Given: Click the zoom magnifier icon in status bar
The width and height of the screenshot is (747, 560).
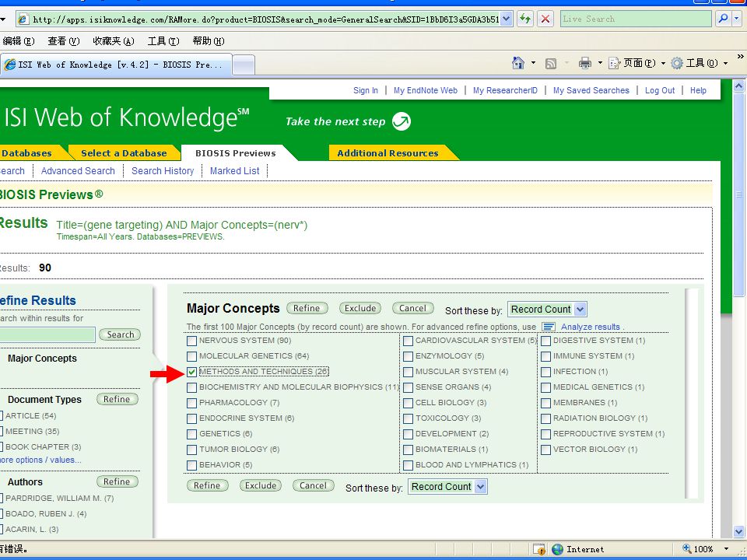Looking at the screenshot, I should 686,548.
